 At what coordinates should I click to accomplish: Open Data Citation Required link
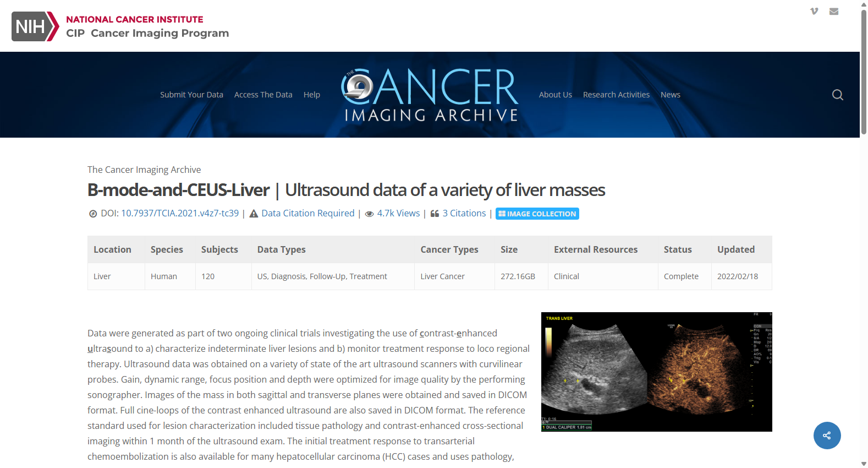coord(308,213)
